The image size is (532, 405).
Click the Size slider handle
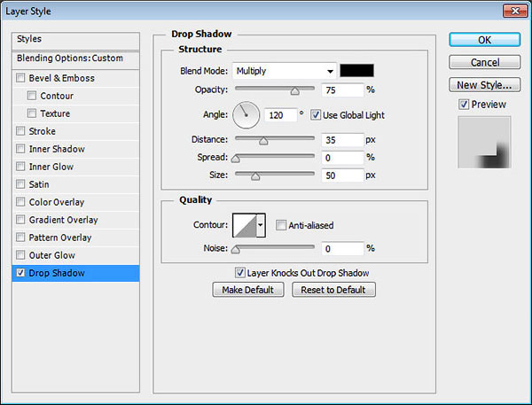point(255,176)
